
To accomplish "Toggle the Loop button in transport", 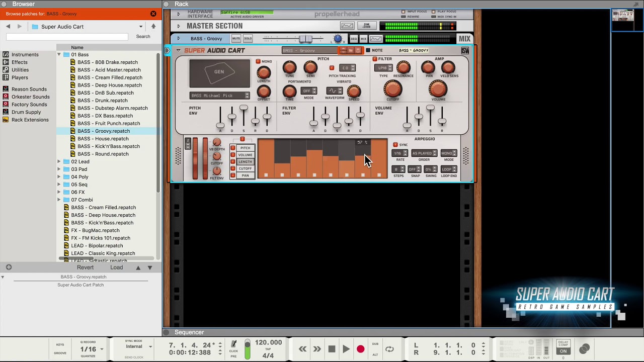I will click(x=389, y=349).
